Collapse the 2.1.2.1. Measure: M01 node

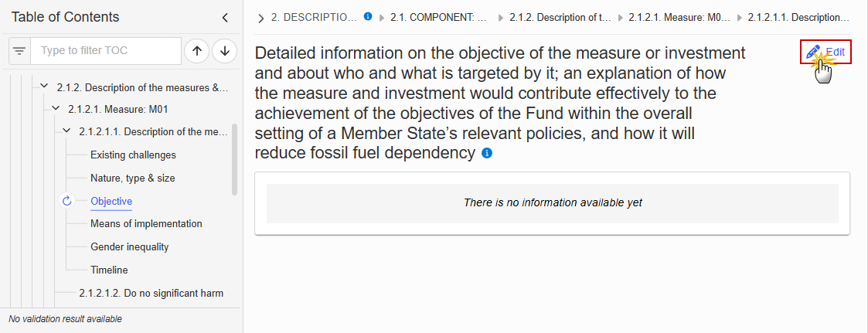56,109
